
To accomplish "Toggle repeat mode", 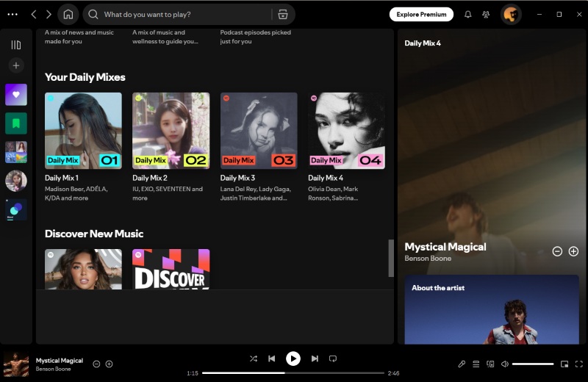I will coord(333,358).
